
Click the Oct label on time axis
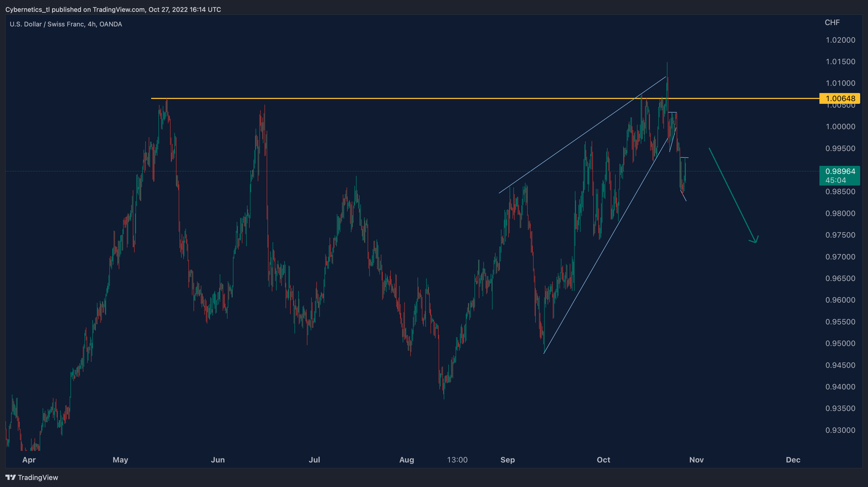(603, 460)
